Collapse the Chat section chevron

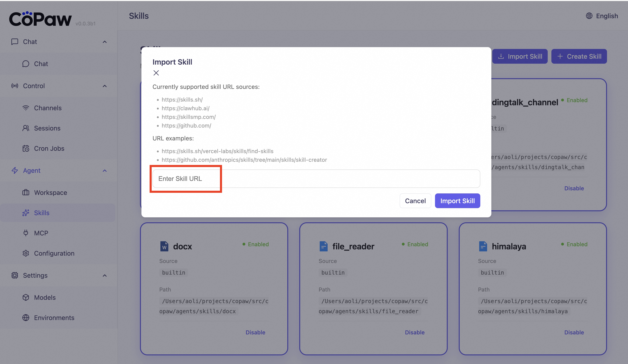105,42
